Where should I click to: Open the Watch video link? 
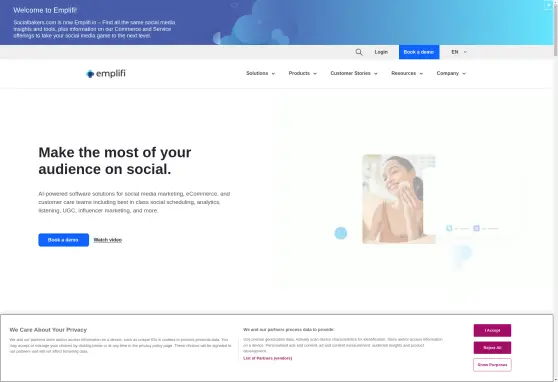point(107,240)
